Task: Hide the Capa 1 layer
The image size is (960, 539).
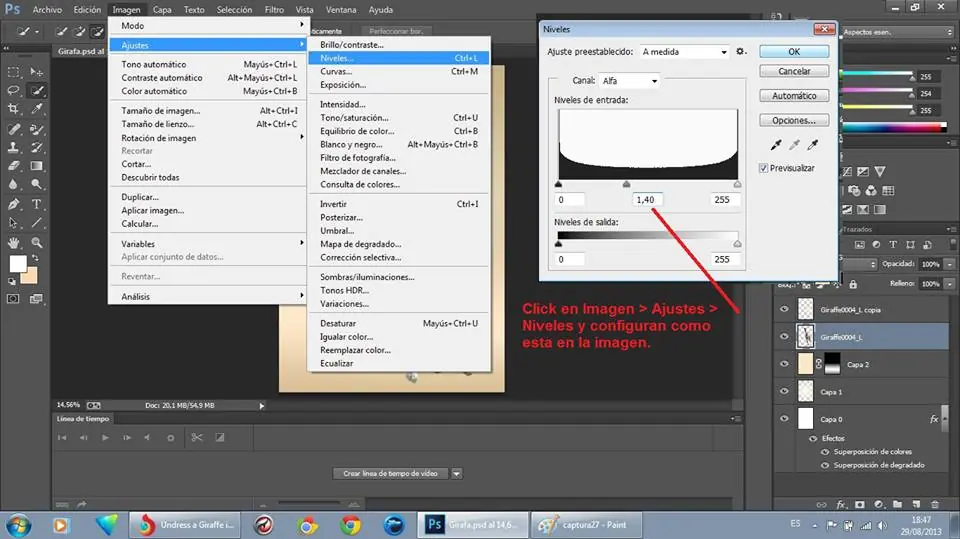Action: [784, 391]
